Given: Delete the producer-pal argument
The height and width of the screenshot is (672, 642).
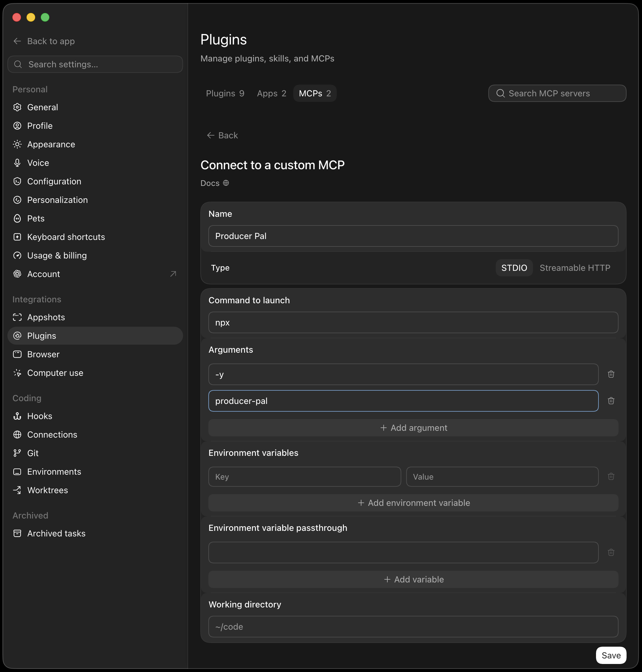Looking at the screenshot, I should pyautogui.click(x=611, y=401).
